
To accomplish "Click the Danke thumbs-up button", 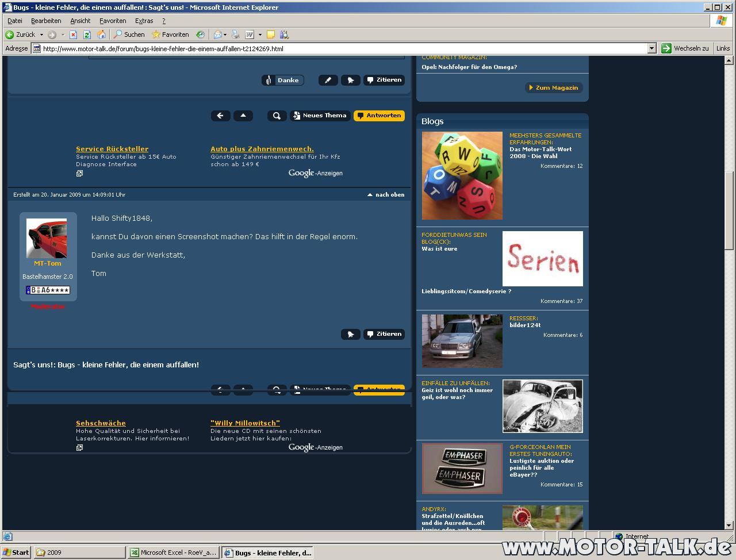I will (282, 80).
